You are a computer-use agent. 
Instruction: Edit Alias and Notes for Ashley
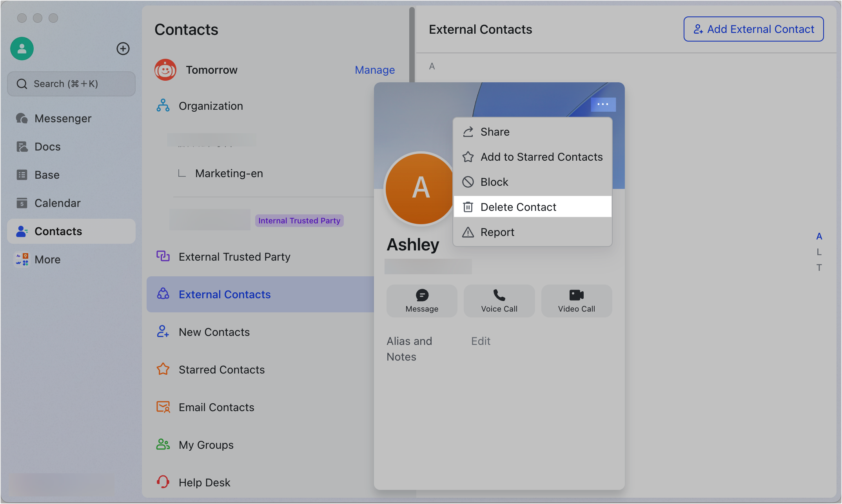click(481, 341)
